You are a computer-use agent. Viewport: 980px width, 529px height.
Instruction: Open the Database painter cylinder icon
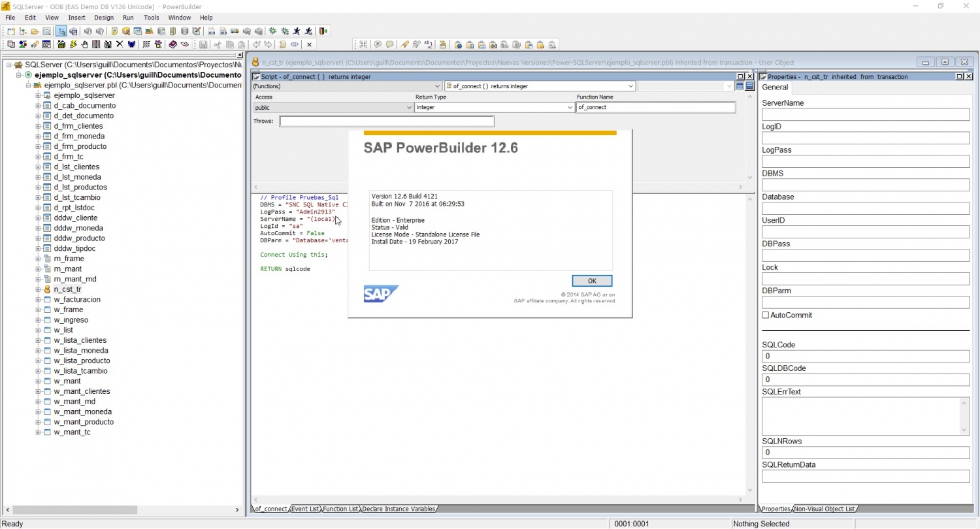click(185, 31)
